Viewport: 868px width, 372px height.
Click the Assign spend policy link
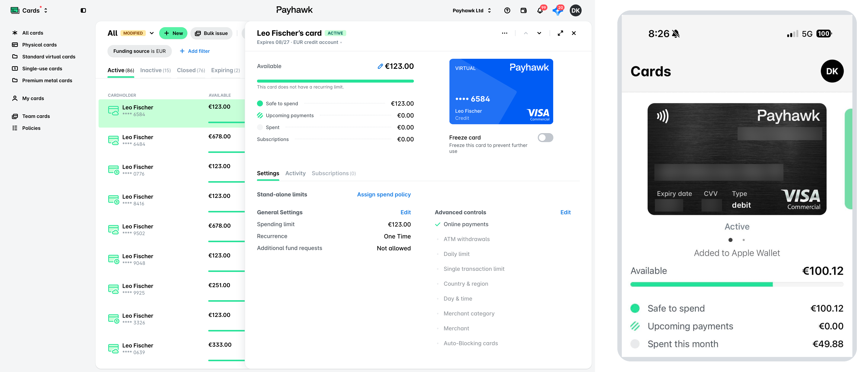click(384, 194)
